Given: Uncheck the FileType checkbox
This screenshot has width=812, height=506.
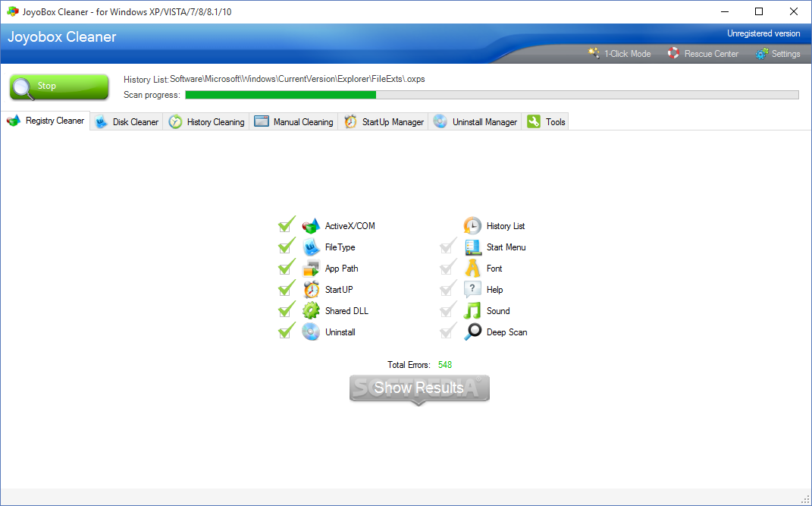Looking at the screenshot, I should pos(286,247).
